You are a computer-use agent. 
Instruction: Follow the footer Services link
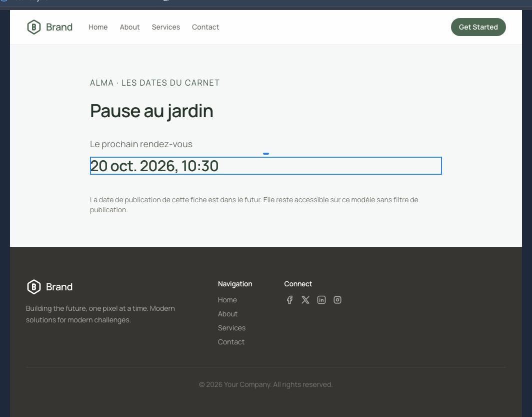(x=231, y=328)
